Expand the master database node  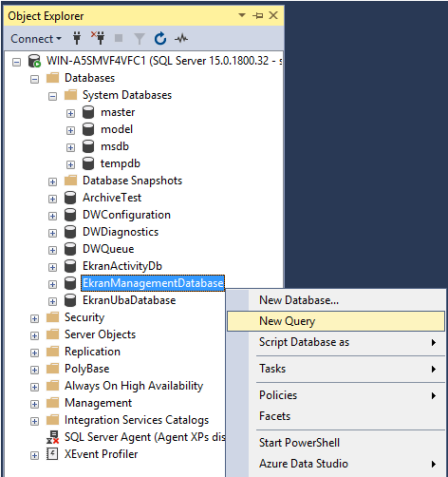point(70,113)
